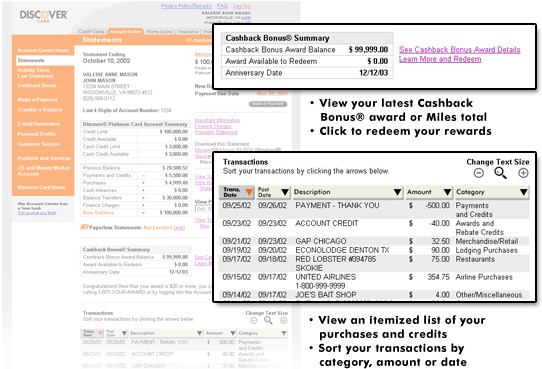
Task: Click 'JOE'S BAIT SHOP' transaction description
Action: coord(325,295)
